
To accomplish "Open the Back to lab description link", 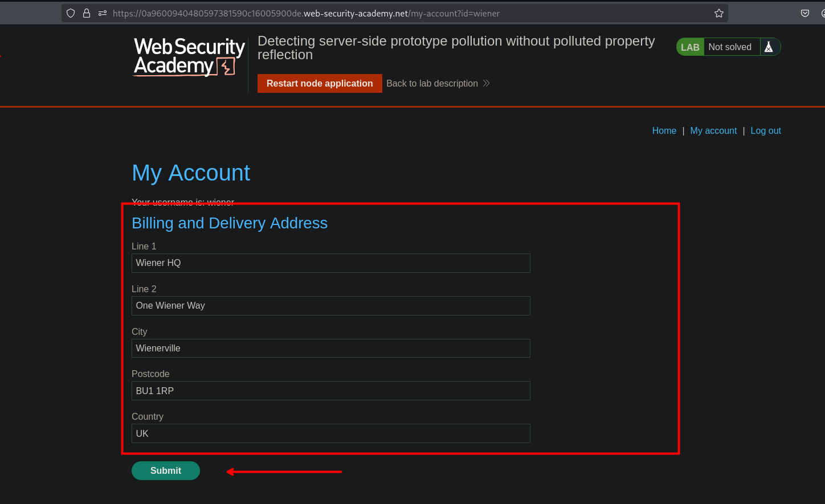I will coord(432,83).
